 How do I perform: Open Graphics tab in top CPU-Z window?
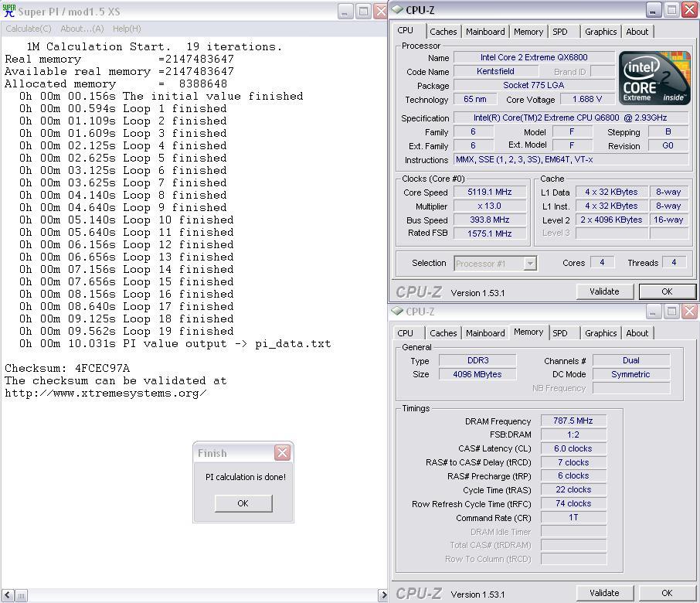coord(600,32)
